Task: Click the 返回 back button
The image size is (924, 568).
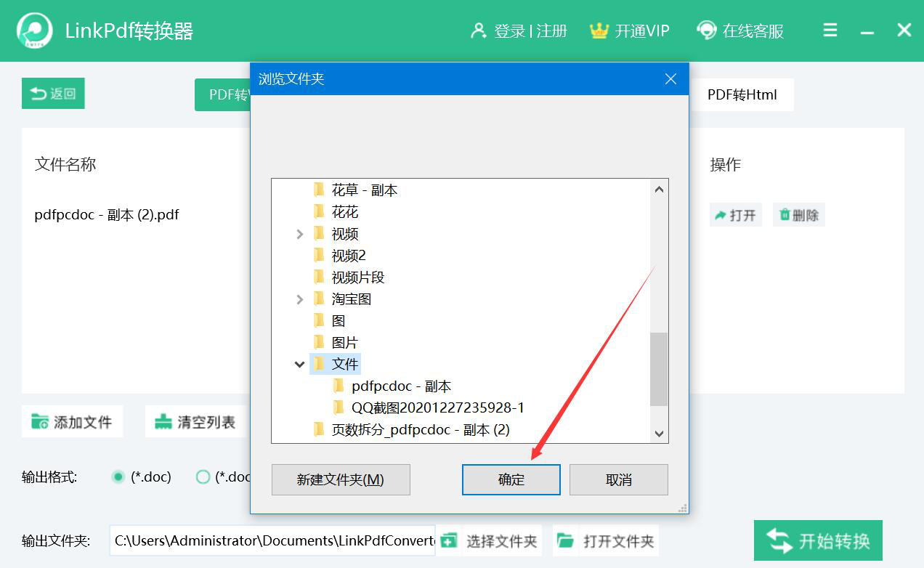Action: (53, 94)
